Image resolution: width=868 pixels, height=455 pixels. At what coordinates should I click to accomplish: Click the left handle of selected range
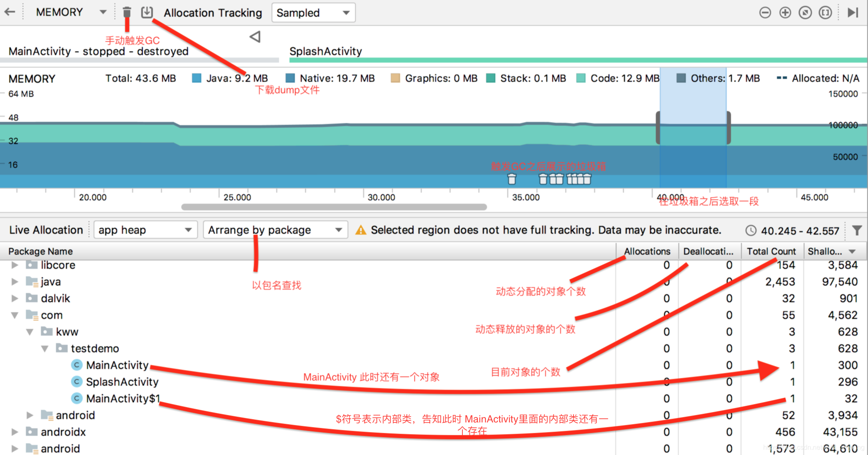tap(658, 128)
